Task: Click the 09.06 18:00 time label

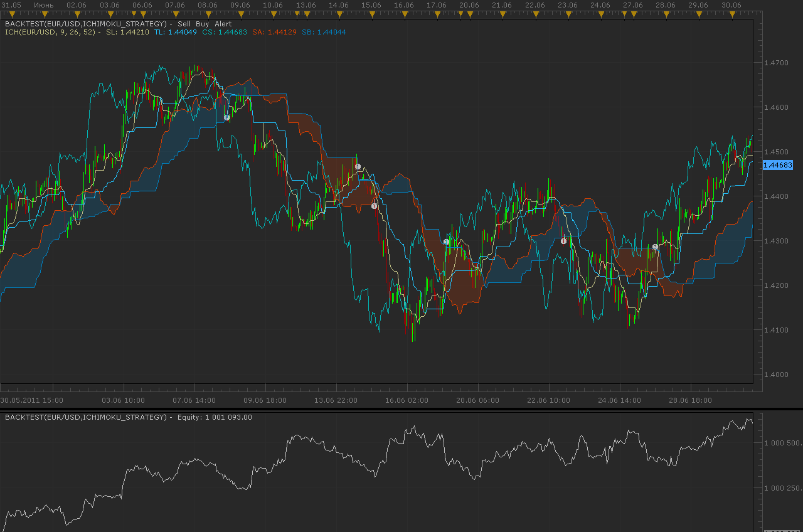Action: [x=265, y=400]
